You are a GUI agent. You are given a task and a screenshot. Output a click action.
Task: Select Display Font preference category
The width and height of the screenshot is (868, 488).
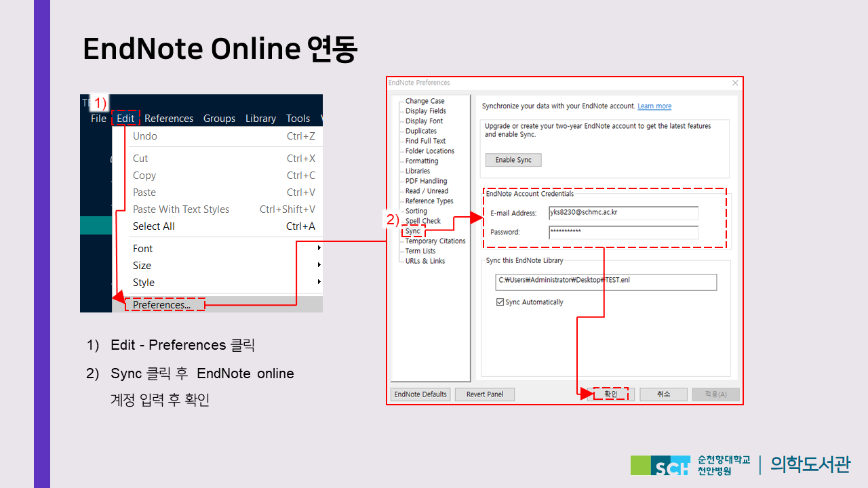[424, 121]
